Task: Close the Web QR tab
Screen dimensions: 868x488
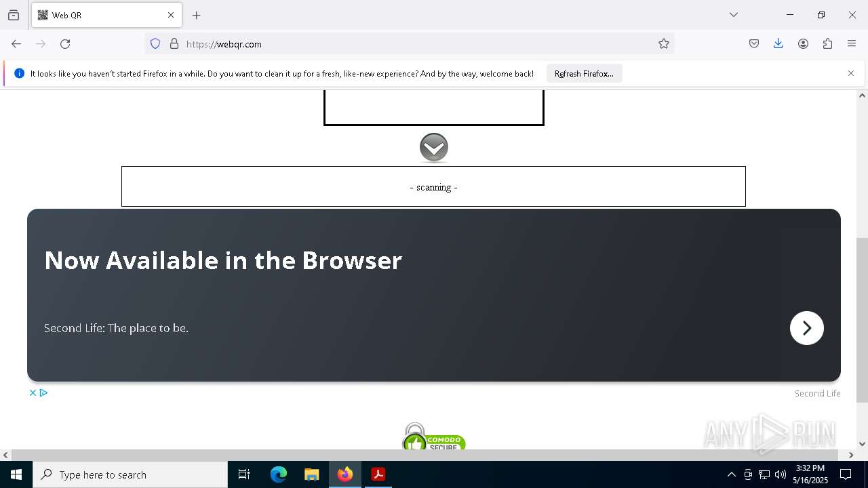Action: coord(171,15)
